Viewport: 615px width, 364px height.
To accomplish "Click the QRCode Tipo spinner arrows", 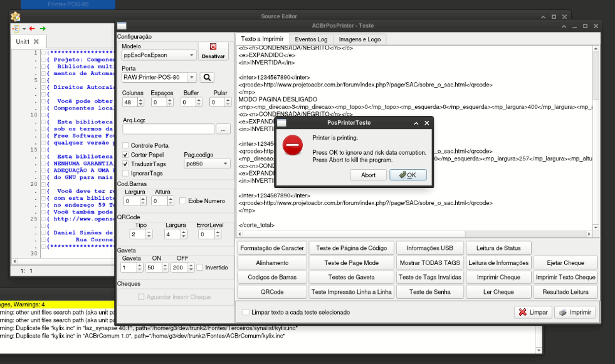I will pyautogui.click(x=149, y=234).
